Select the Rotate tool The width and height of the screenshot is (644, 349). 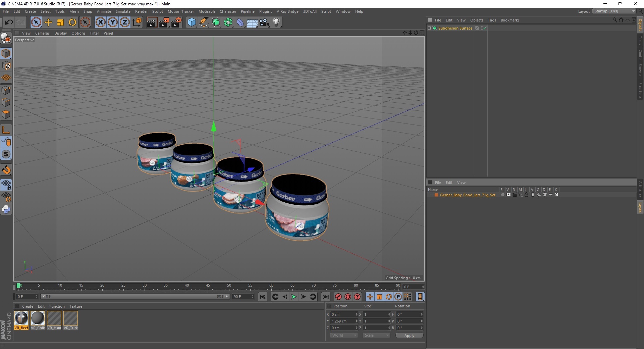pos(72,22)
